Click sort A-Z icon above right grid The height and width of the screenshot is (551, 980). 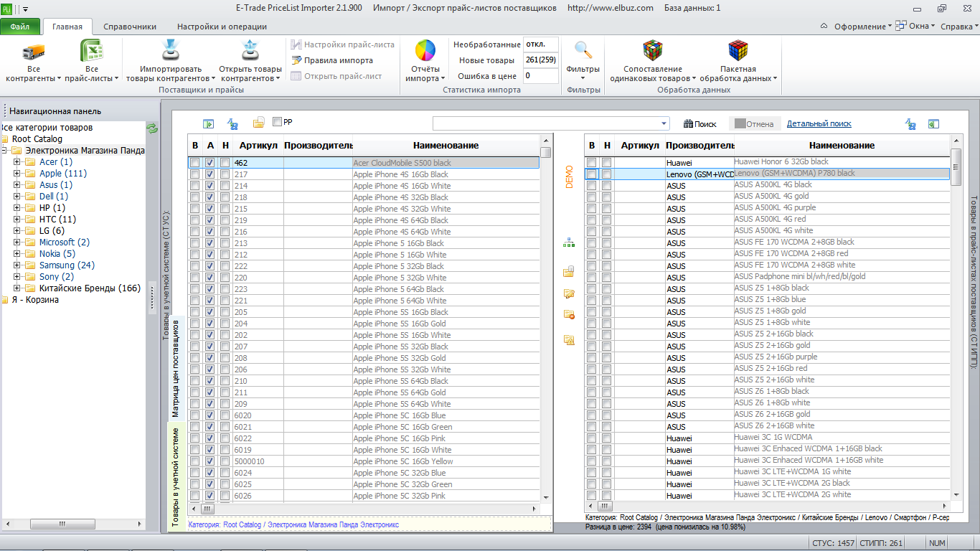coord(910,124)
